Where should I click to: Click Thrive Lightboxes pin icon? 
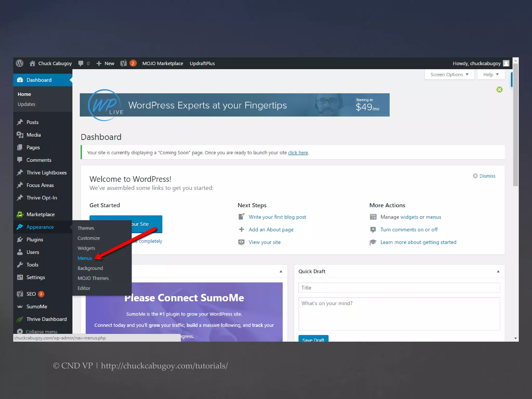20,172
